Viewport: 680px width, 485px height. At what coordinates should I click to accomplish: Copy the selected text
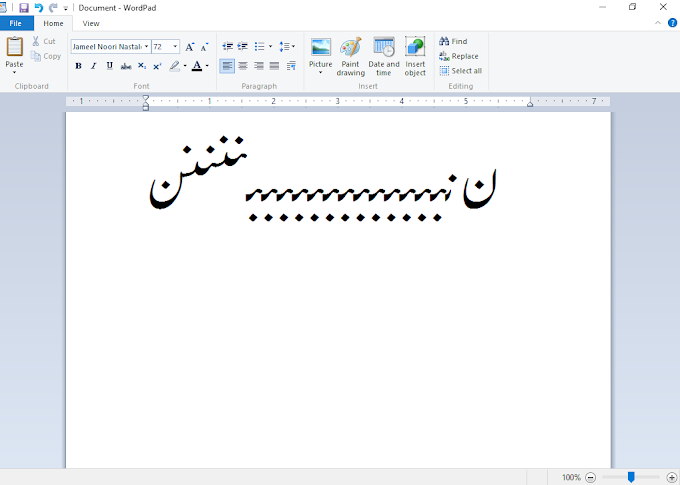46,56
